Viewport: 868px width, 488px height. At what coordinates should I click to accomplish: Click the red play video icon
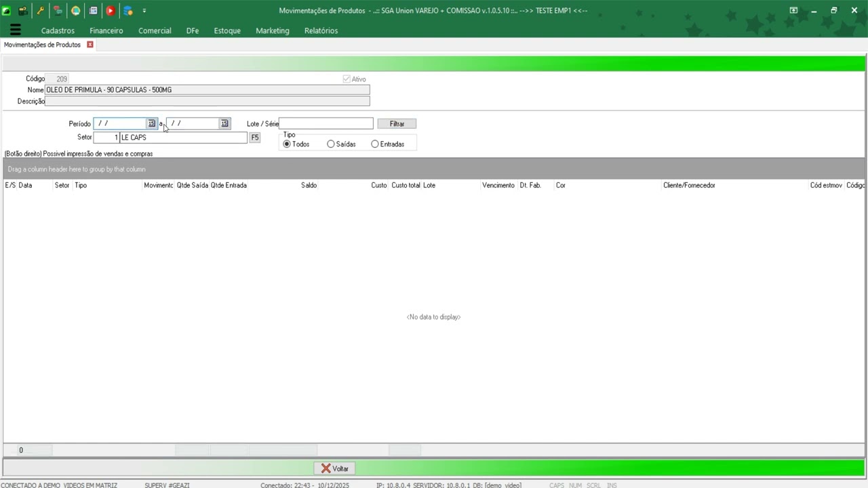tap(111, 11)
